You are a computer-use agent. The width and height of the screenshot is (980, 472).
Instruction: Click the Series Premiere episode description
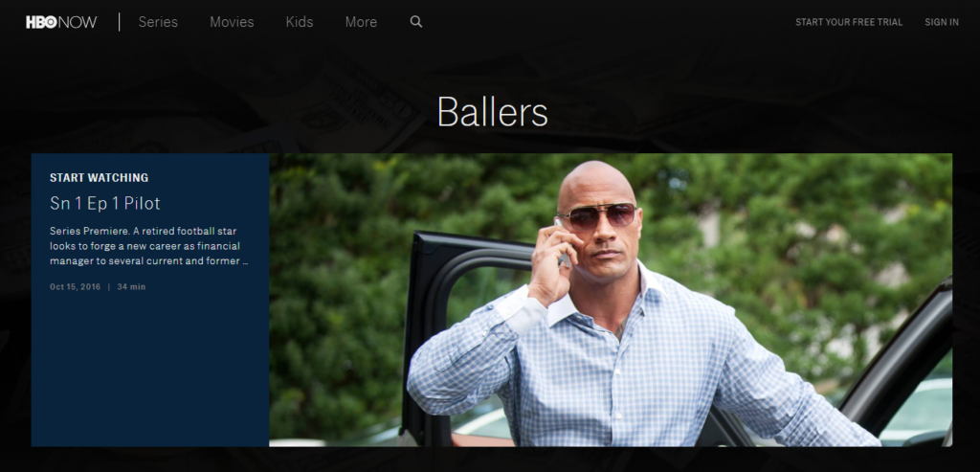click(149, 246)
